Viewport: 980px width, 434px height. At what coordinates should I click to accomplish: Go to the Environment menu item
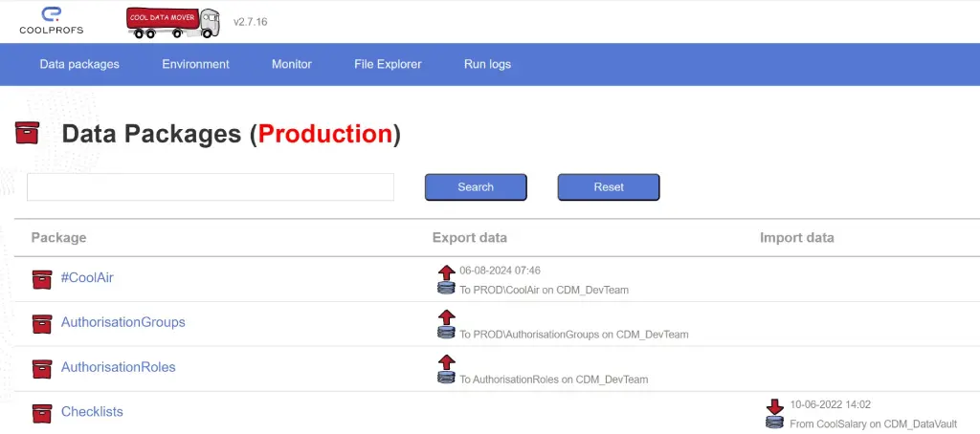(195, 64)
